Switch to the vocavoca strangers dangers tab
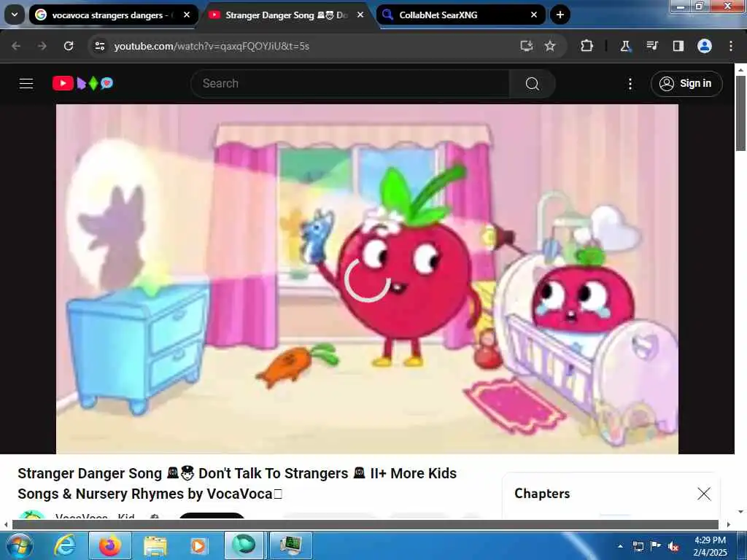Image resolution: width=747 pixels, height=560 pixels. coord(113,15)
